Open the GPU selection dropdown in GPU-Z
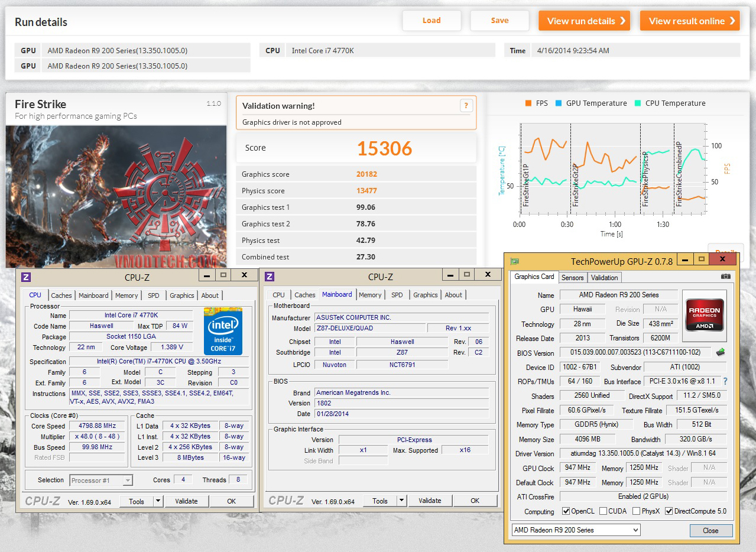This screenshot has width=756, height=552. (576, 530)
